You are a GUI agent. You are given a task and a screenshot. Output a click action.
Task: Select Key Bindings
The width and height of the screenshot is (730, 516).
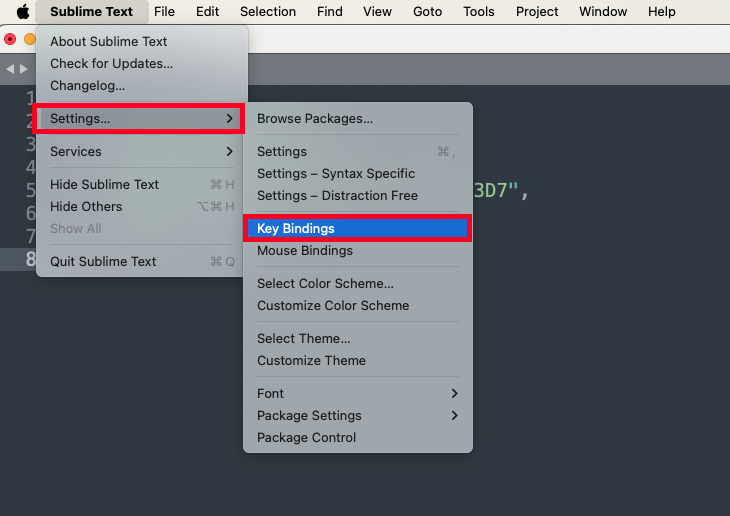pyautogui.click(x=358, y=229)
